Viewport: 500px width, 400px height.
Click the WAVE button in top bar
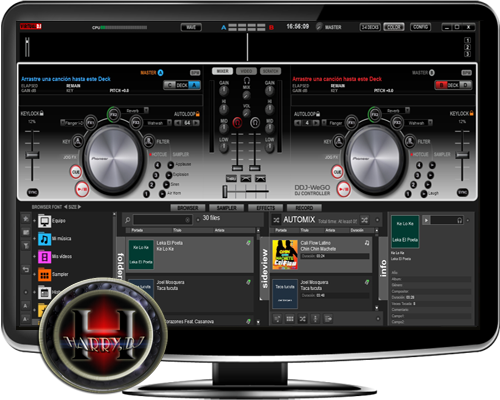coord(191,27)
